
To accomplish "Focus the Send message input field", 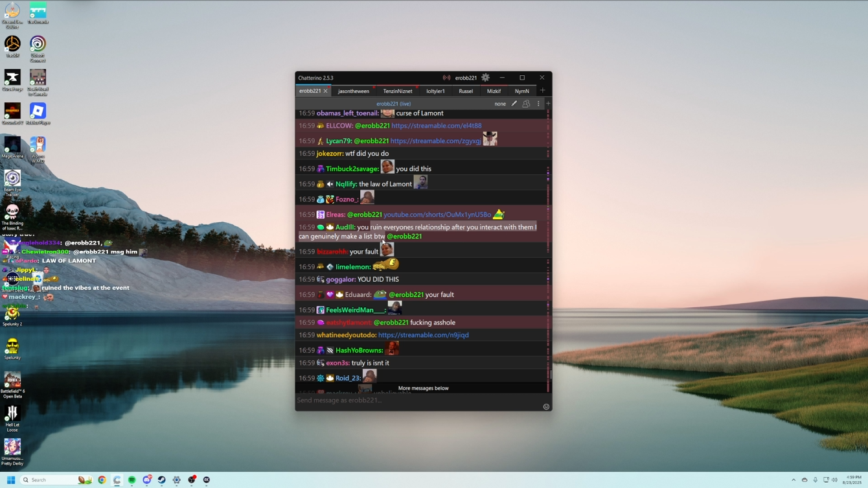I will [x=418, y=401].
